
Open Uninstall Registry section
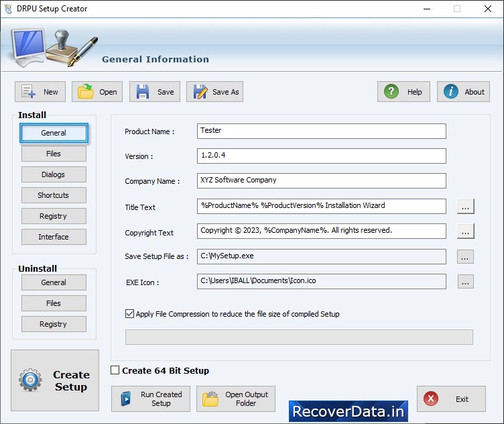click(x=54, y=324)
